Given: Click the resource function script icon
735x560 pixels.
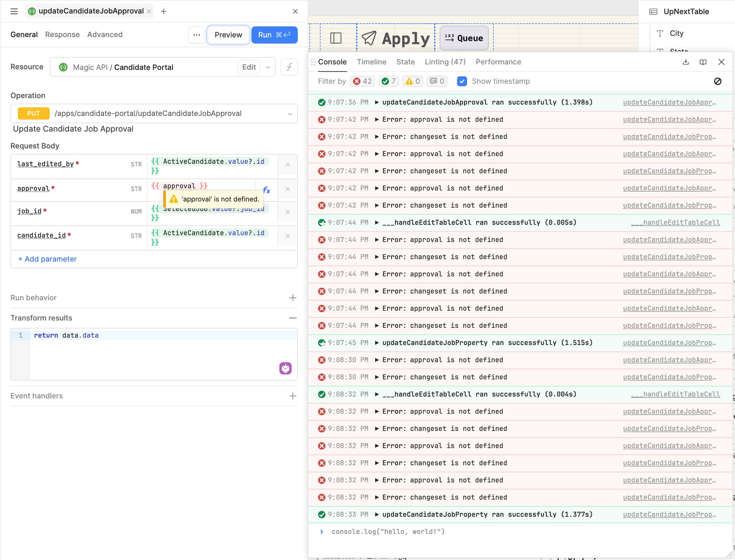Looking at the screenshot, I should (x=289, y=67).
